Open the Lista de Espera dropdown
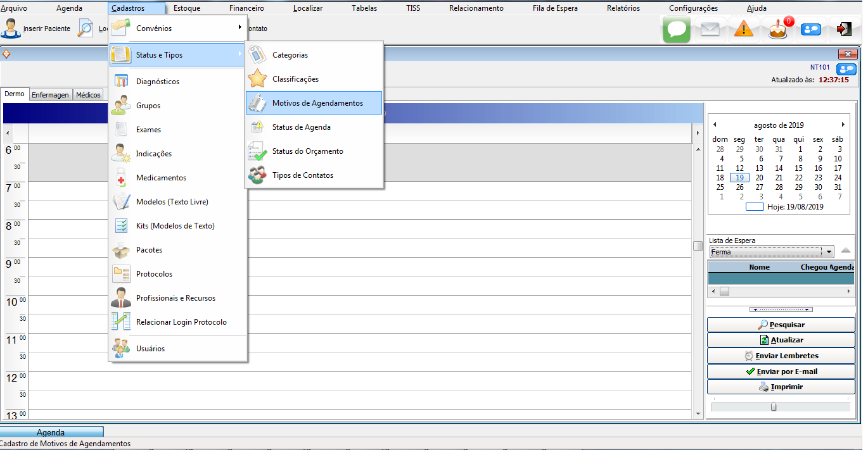The width and height of the screenshot is (868, 450). pos(828,252)
